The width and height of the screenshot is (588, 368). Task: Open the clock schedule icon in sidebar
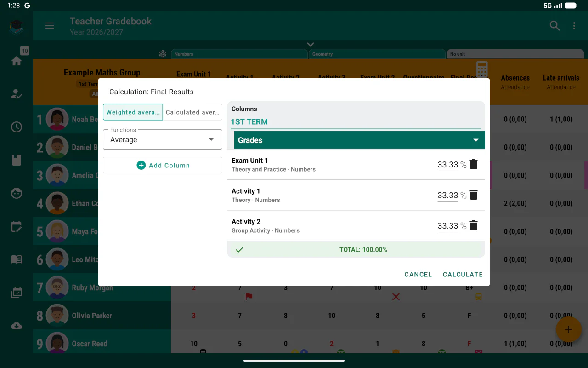(17, 127)
